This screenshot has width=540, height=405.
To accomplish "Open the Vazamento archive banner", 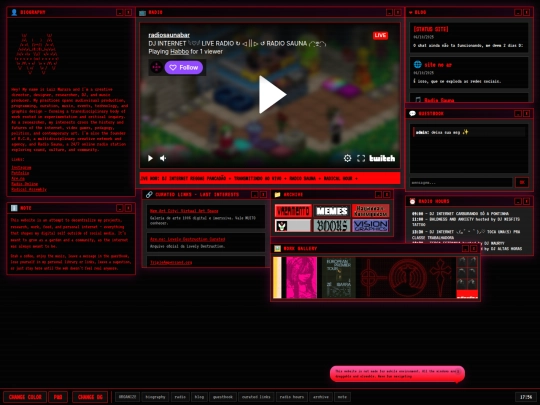I will [293, 211].
